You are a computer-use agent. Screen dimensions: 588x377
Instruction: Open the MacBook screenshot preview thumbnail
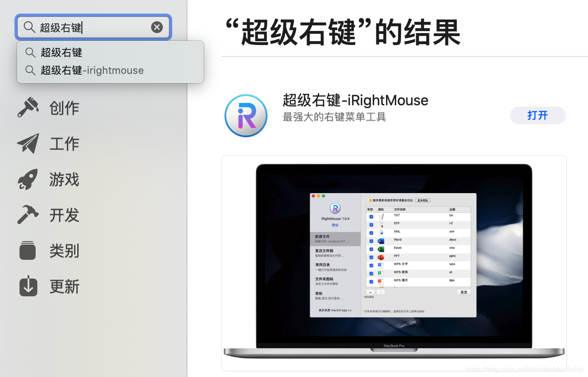coord(394,263)
